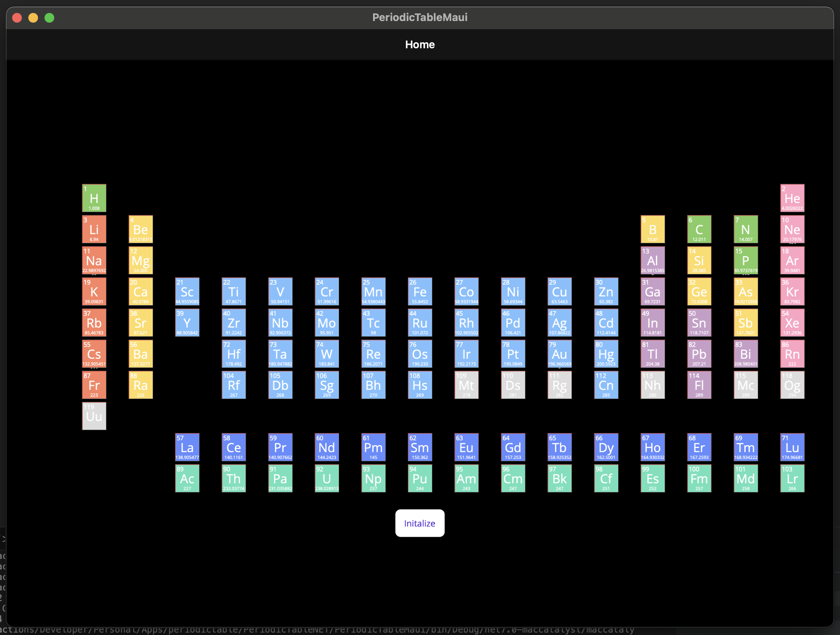Select the Silicon tile
840x635 pixels.
[x=699, y=260]
